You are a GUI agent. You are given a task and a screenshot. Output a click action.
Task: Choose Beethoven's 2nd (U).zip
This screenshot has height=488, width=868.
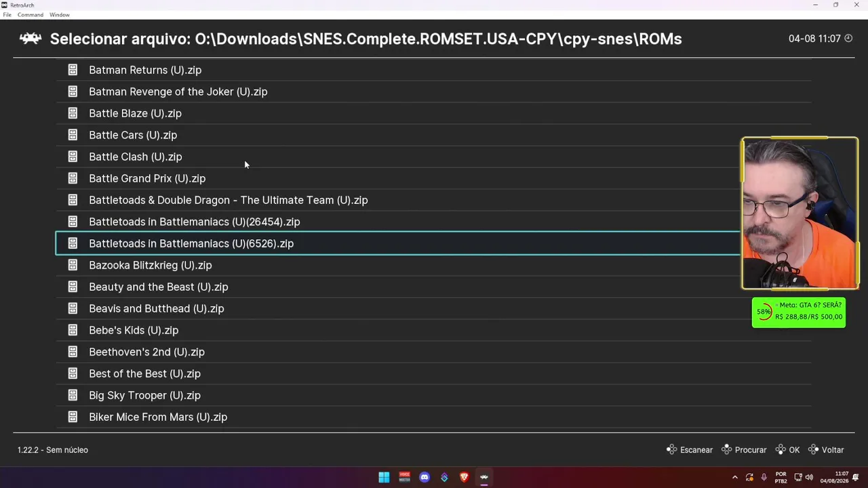click(x=433, y=352)
